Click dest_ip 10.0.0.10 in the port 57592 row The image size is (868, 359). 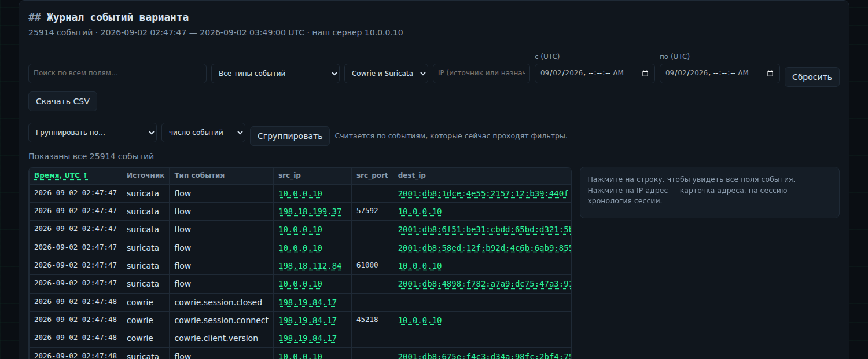(420, 211)
